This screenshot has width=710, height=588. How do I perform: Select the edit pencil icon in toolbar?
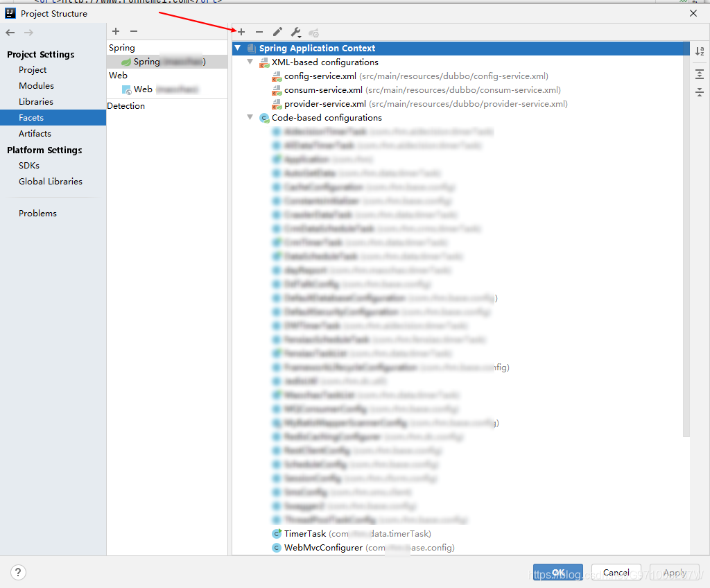(277, 32)
